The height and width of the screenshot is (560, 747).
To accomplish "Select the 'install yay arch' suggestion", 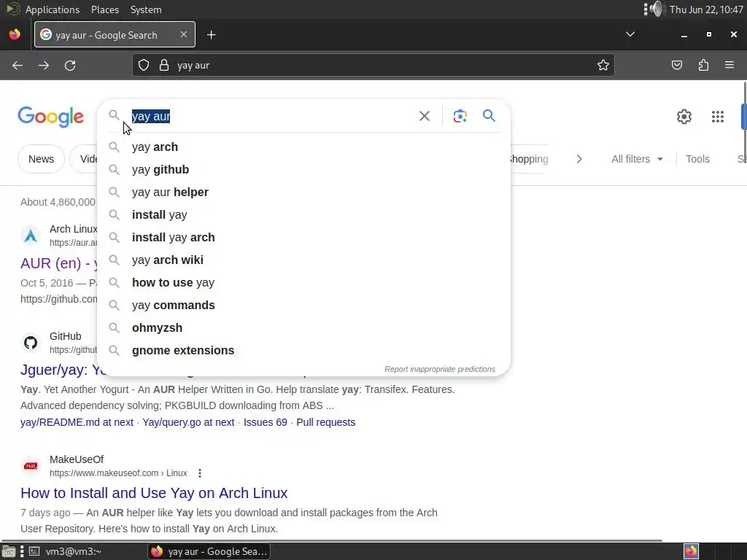I will (x=303, y=237).
